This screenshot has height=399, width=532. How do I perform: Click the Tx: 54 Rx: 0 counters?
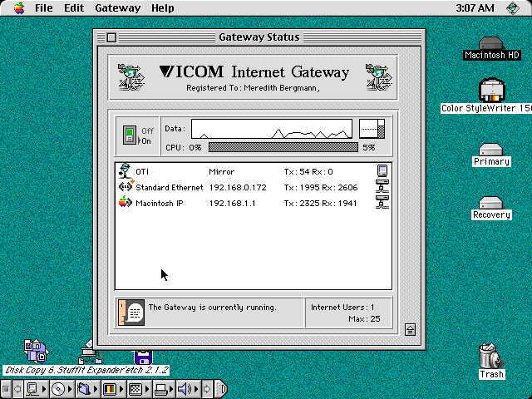(x=308, y=172)
